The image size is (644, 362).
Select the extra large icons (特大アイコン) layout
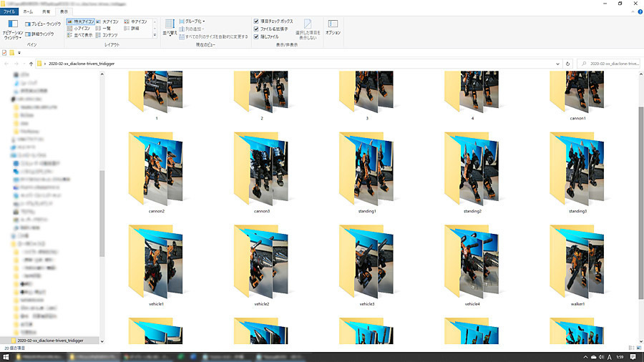(x=79, y=22)
